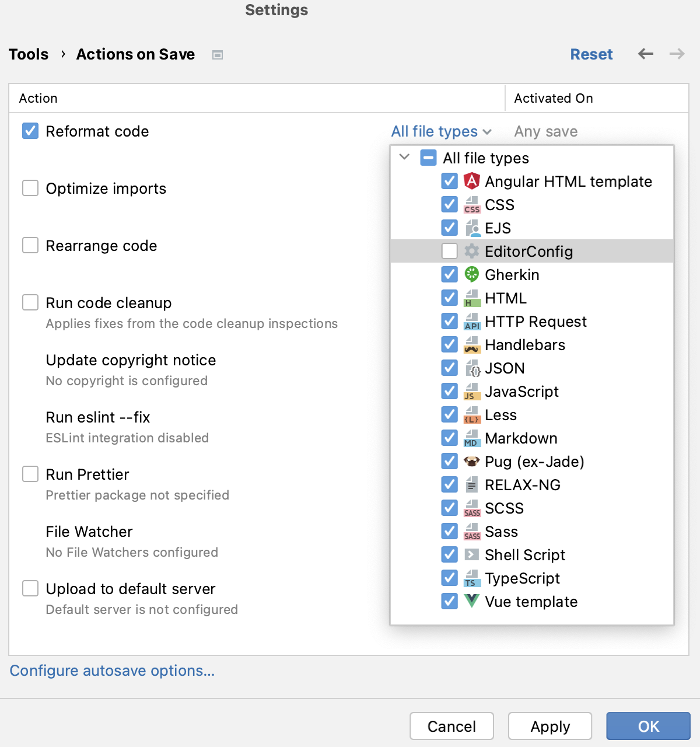The image size is (700, 747).
Task: Select the EditorConfig gear icon
Action: tap(471, 251)
